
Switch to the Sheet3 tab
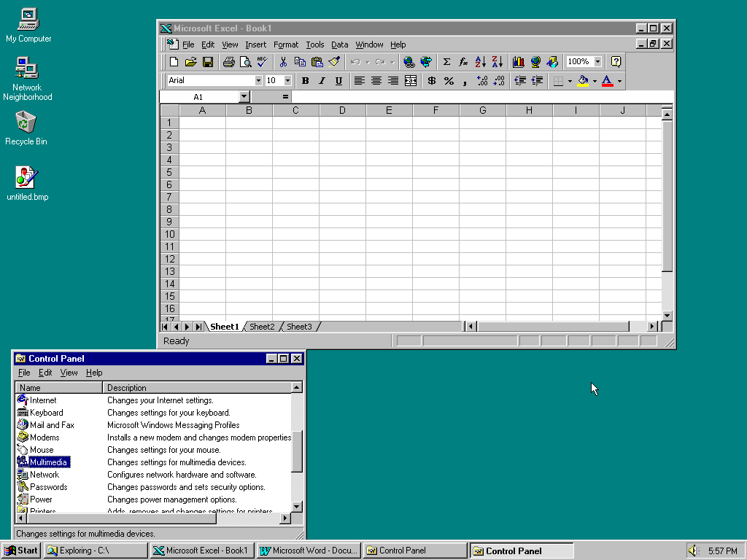click(x=299, y=327)
